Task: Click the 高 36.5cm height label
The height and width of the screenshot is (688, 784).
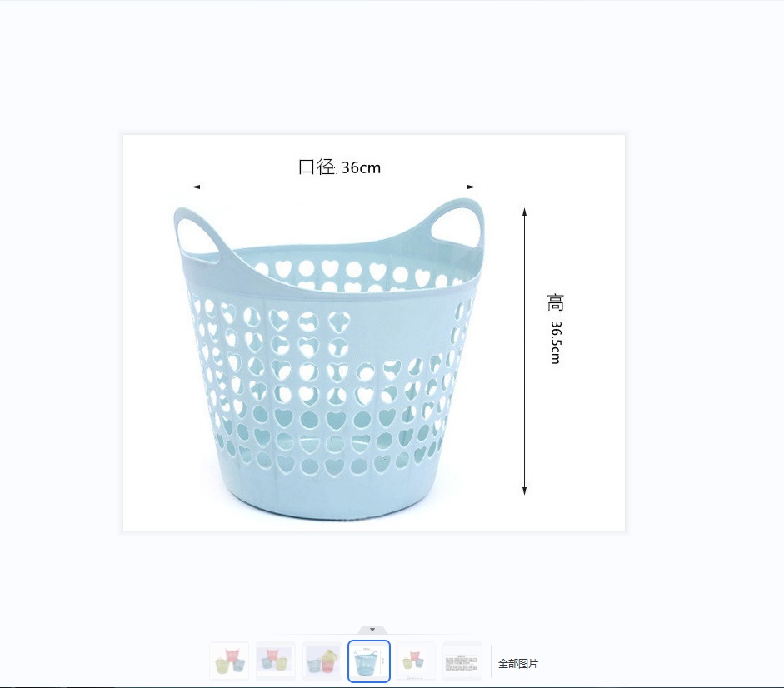Action: [x=556, y=329]
